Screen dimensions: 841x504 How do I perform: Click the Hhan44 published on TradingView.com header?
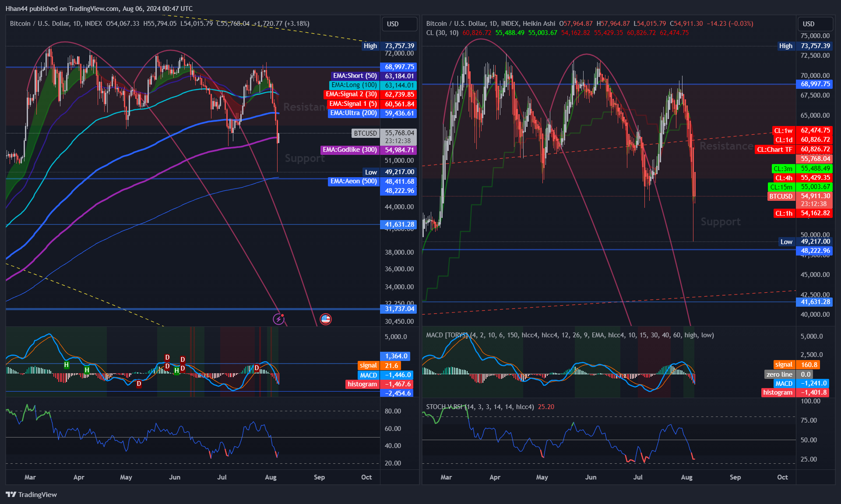point(99,8)
